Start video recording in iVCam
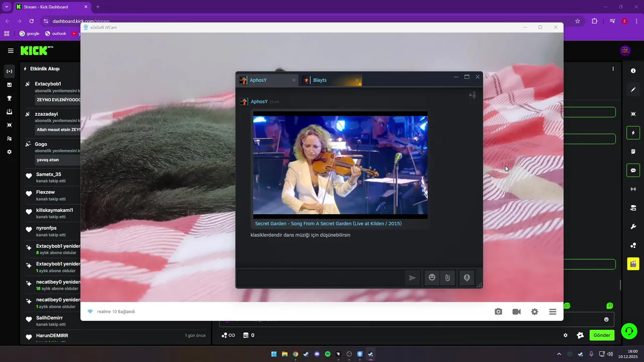 point(516,312)
